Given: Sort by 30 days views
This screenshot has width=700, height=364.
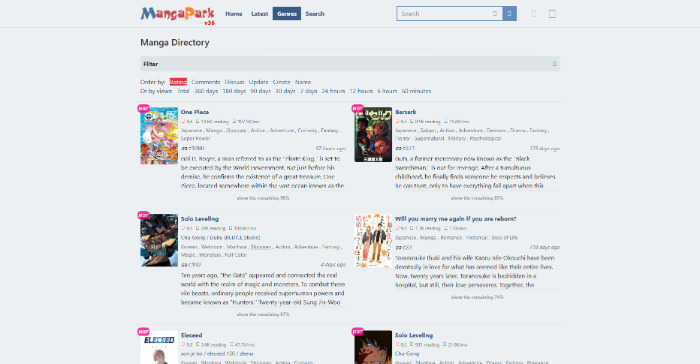Looking at the screenshot, I should (x=285, y=91).
